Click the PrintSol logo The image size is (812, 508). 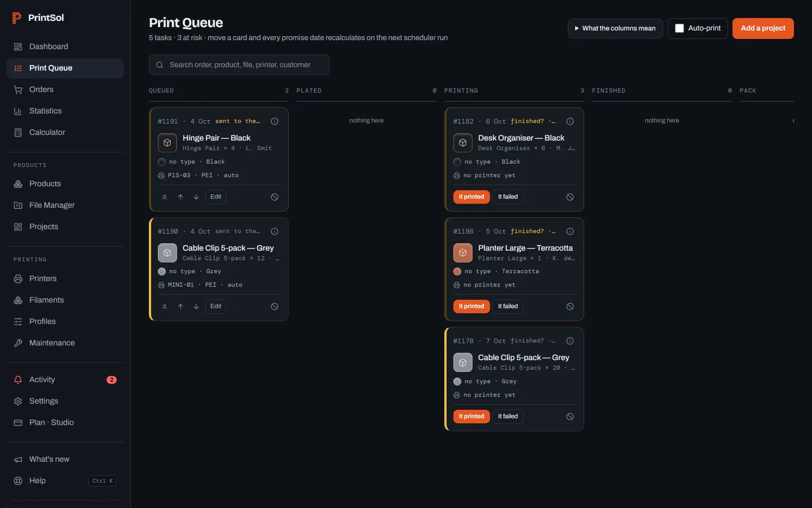[38, 18]
